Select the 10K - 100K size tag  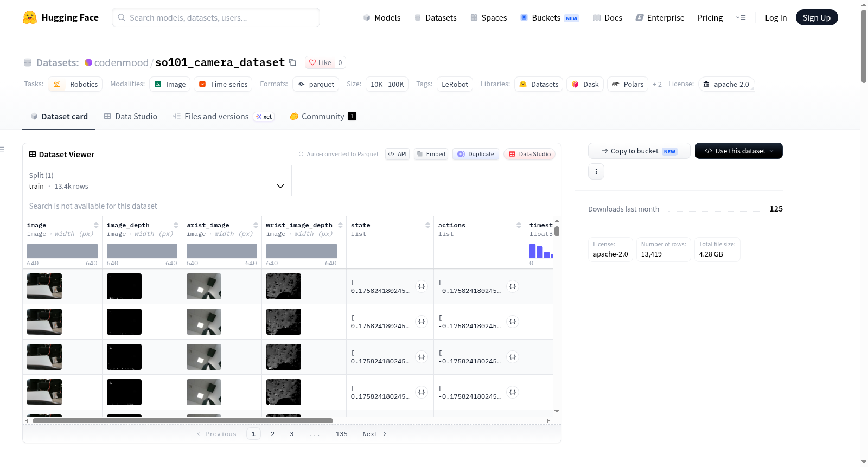point(387,84)
